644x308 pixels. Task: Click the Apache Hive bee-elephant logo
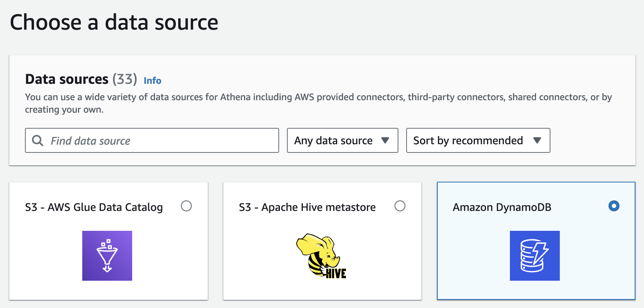coord(321,256)
